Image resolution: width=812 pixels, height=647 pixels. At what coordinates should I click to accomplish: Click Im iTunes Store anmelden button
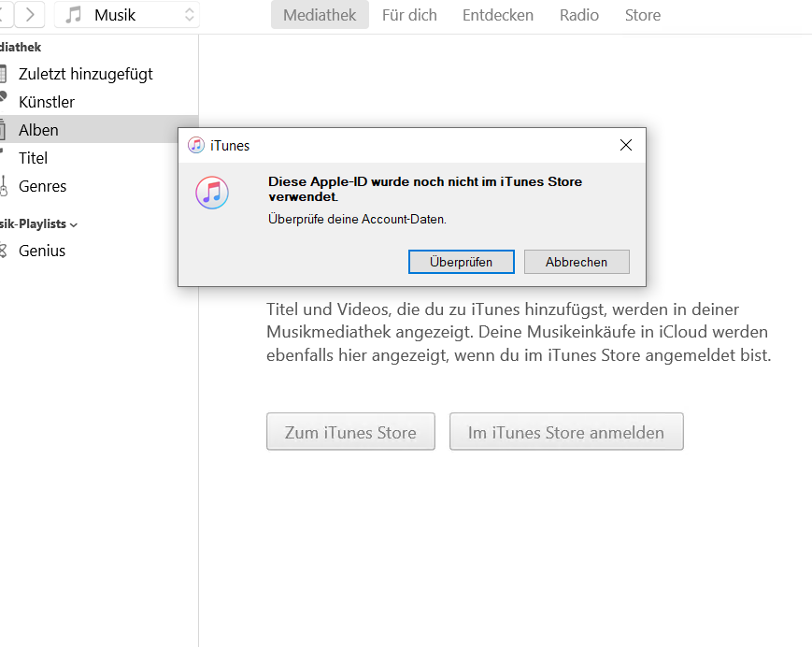566,432
